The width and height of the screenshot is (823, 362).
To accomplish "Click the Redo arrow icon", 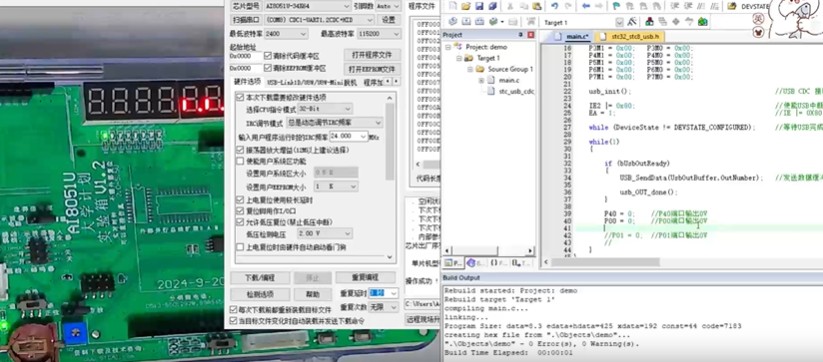I will coord(568,6).
